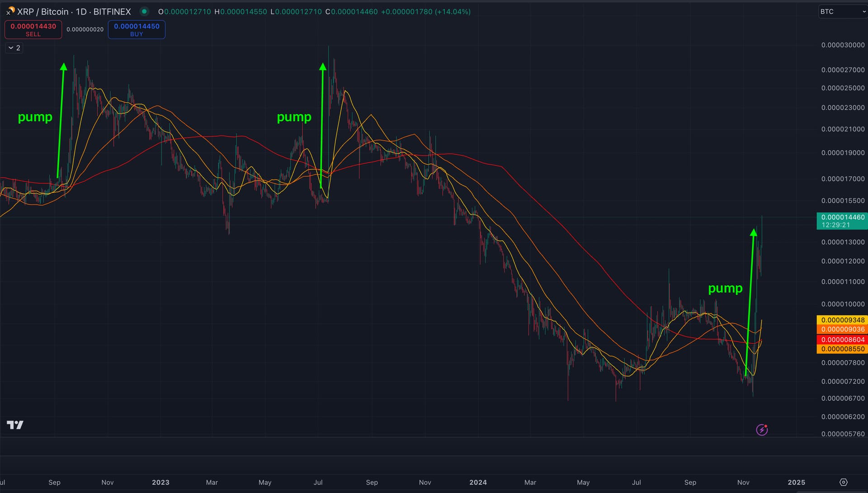Open chart settings gear icon
This screenshot has height=493, width=868.
[x=843, y=482]
